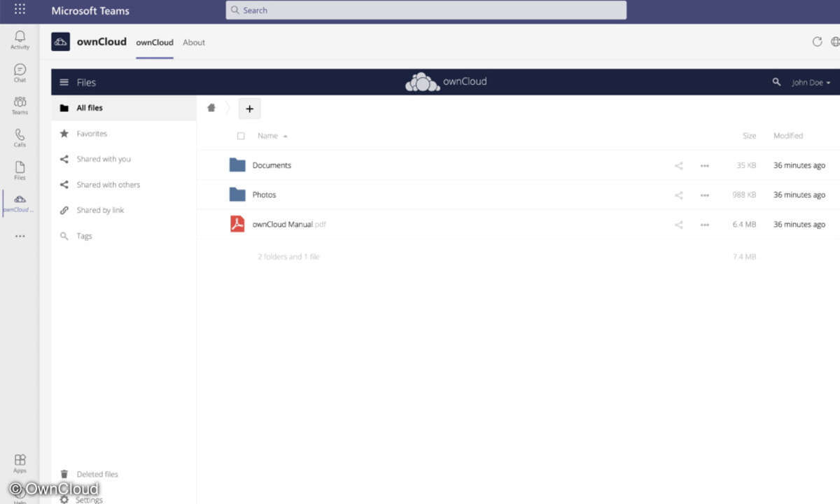Open the website globe icon
The width and height of the screenshot is (840, 504).
(x=835, y=42)
